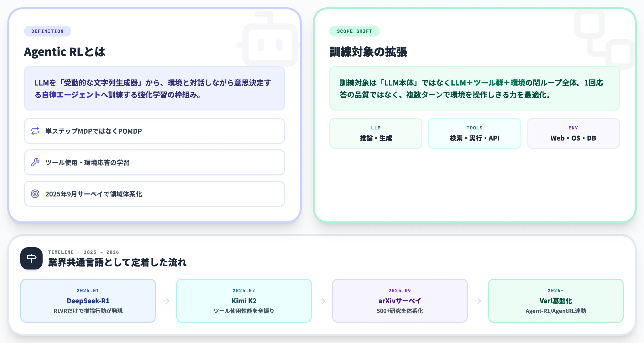The height and width of the screenshot is (343, 644).
Task: Open the ENV Web・OS・DB card
Action: point(573,133)
